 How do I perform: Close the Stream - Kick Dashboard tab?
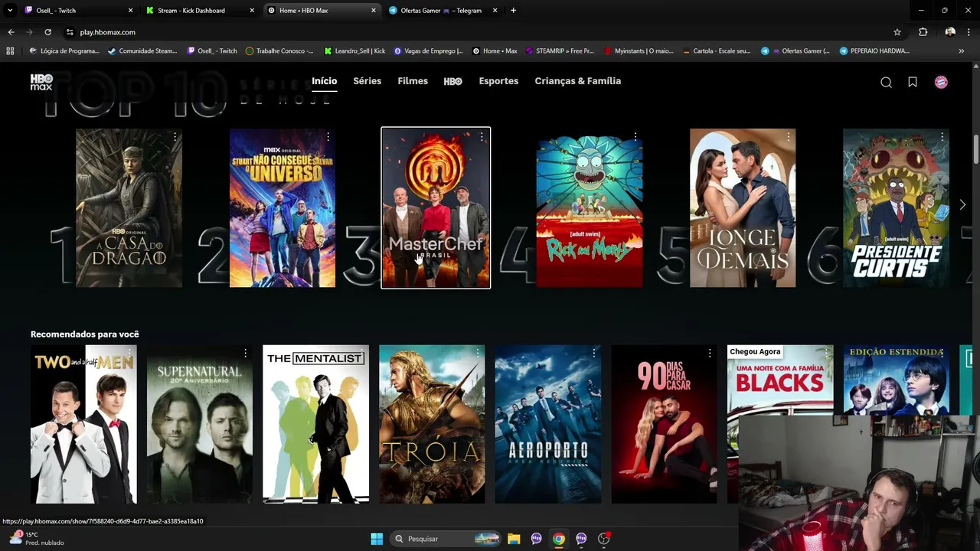point(252,11)
